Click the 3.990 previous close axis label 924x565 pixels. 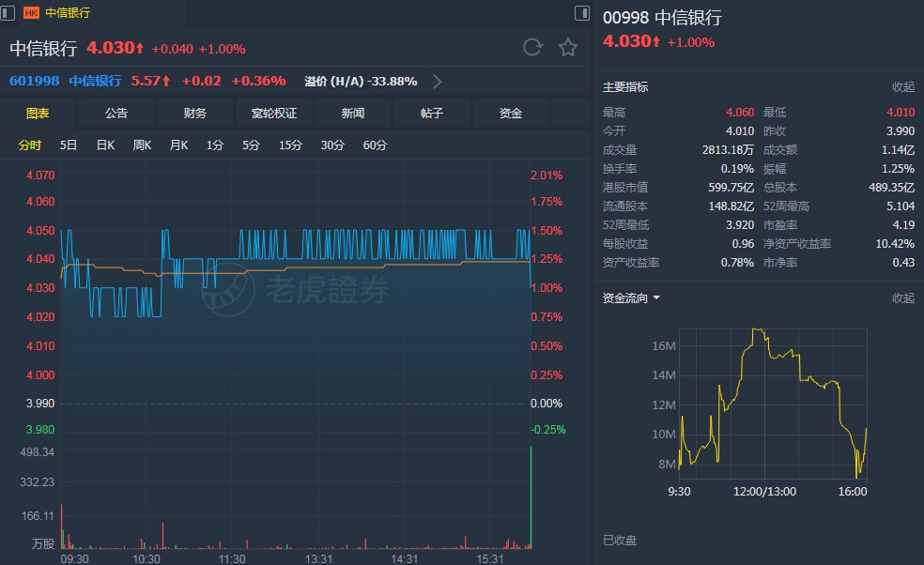tap(40, 404)
